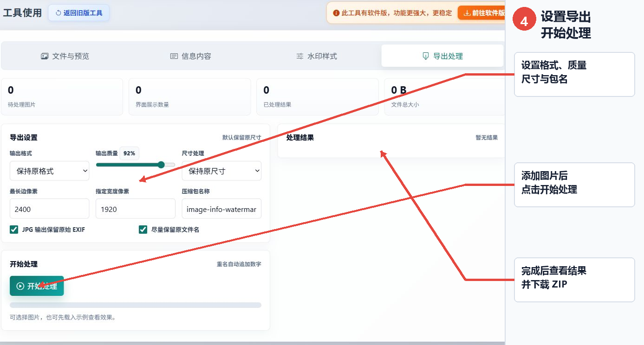Click the 待处理图片 counter card
644x345 pixels.
point(62,96)
